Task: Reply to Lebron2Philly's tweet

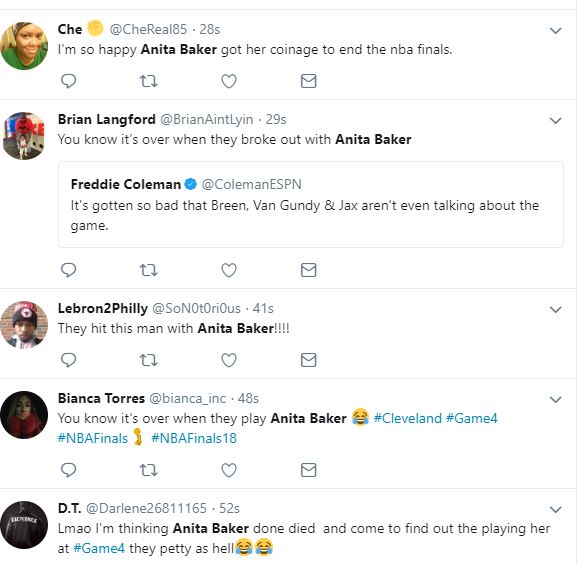Action: point(68,360)
